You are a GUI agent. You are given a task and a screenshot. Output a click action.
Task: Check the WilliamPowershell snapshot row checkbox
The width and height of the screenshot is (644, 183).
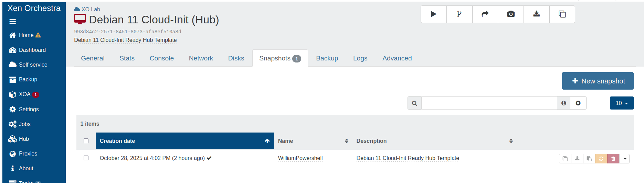pos(86,158)
